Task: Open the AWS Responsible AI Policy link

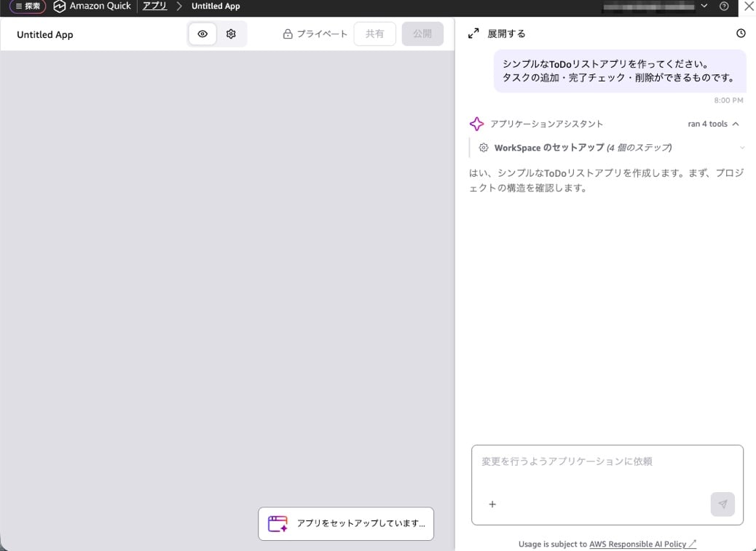Action: (639, 544)
